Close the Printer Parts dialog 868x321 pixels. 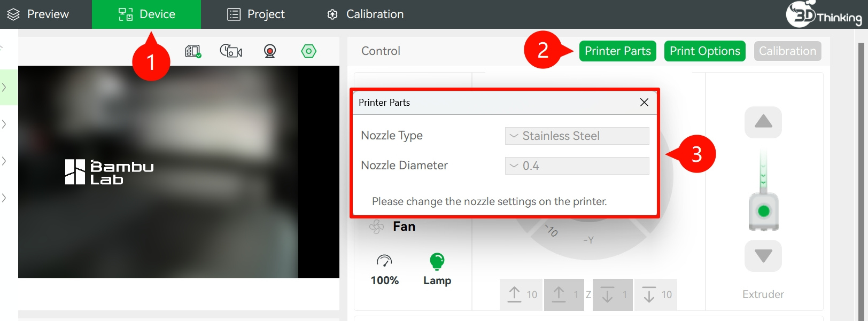click(644, 103)
